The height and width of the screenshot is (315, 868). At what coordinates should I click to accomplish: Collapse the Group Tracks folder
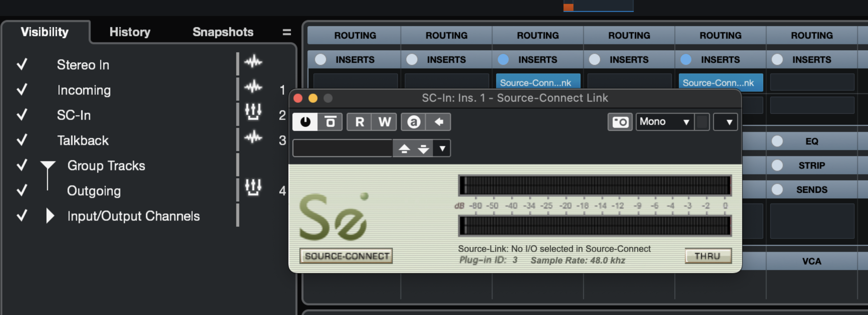[48, 165]
